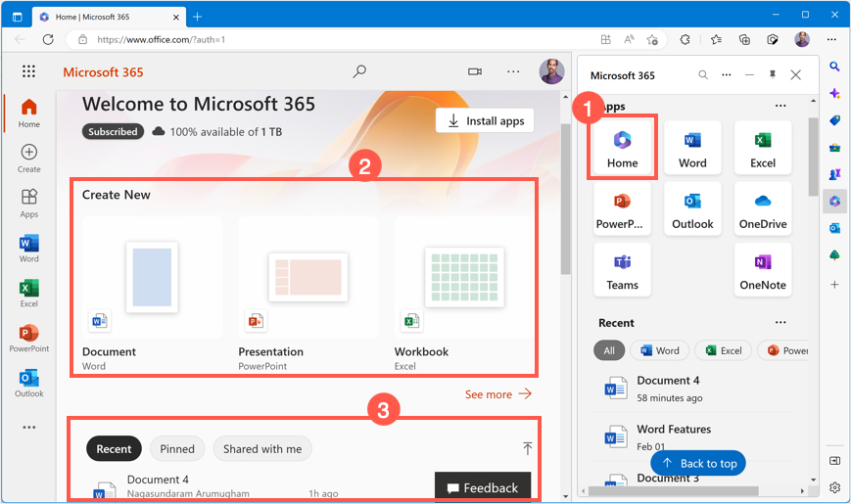Open Edge sidebar Search icon
The height and width of the screenshot is (504, 851).
[834, 67]
